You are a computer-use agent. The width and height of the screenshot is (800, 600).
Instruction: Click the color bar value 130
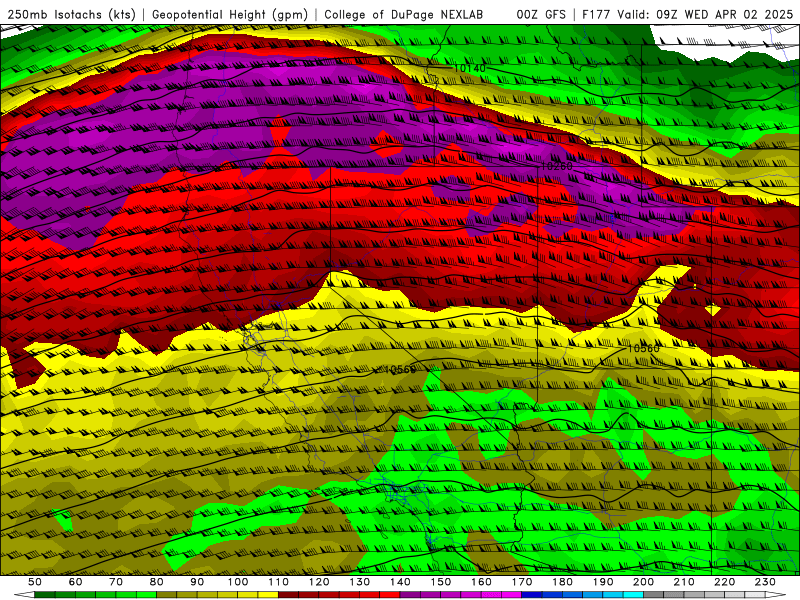point(360,582)
